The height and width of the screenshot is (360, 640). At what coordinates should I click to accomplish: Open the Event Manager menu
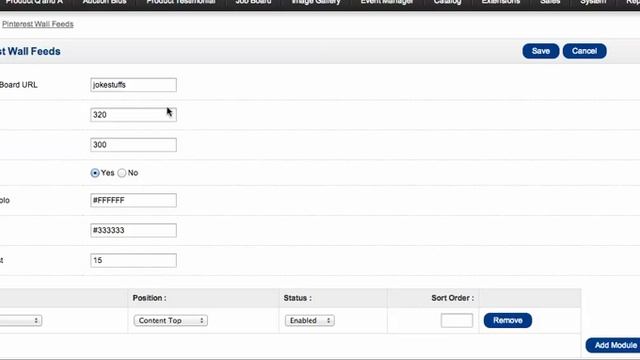tap(387, 2)
